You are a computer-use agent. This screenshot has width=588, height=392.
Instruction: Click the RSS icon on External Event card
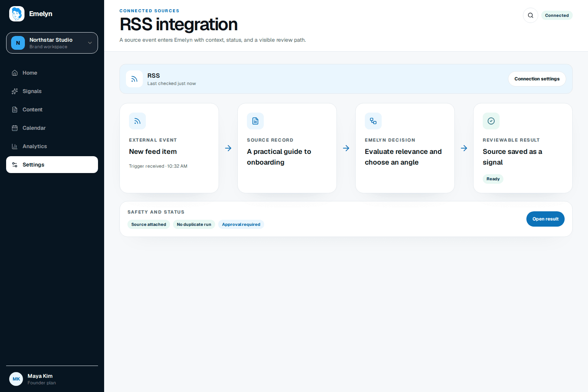(x=137, y=121)
